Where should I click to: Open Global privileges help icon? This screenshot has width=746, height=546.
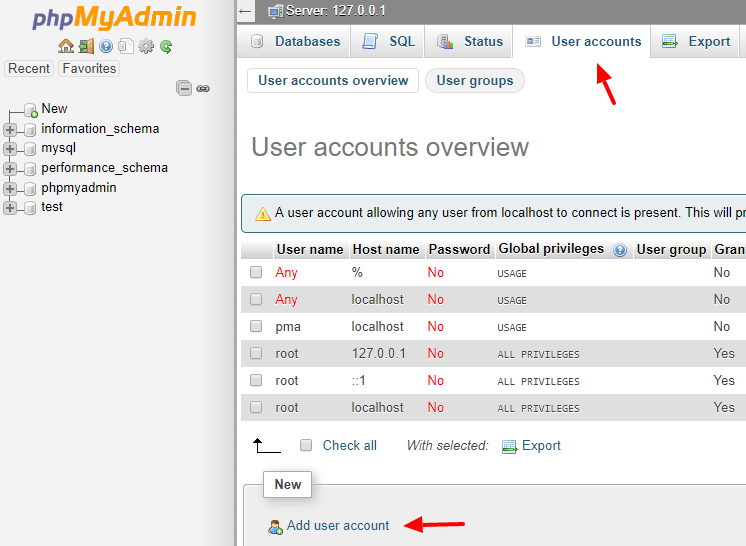click(x=620, y=250)
